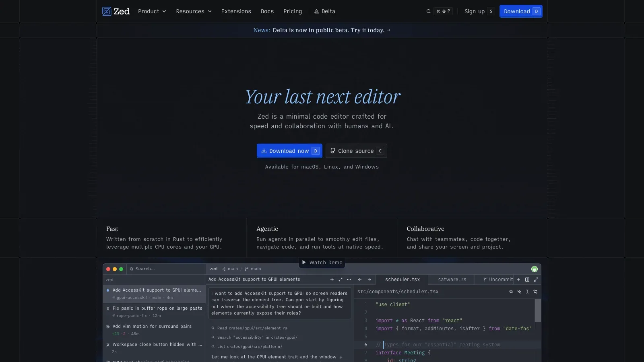Image resolution: width=644 pixels, height=362 pixels.
Task: Click the Collaborative feature heading
Action: pos(425,229)
